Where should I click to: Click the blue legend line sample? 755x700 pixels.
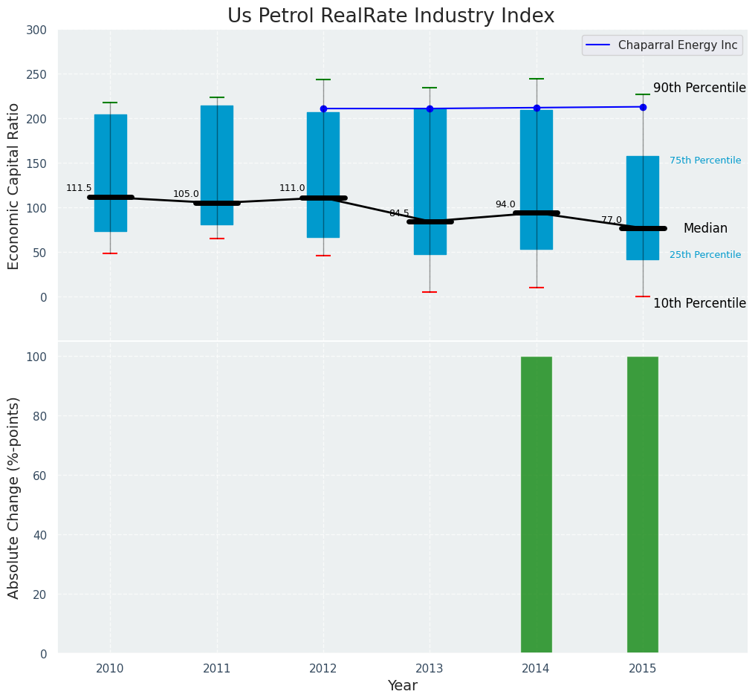pyautogui.click(x=598, y=45)
